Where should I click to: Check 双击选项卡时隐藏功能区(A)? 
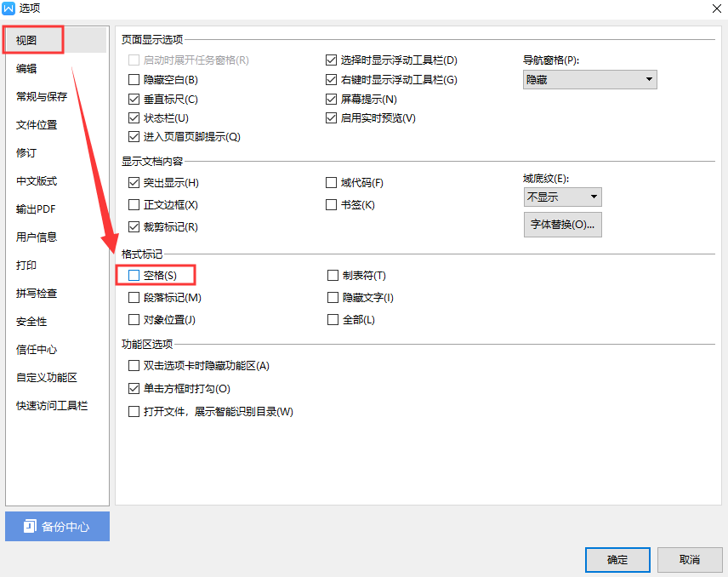134,366
